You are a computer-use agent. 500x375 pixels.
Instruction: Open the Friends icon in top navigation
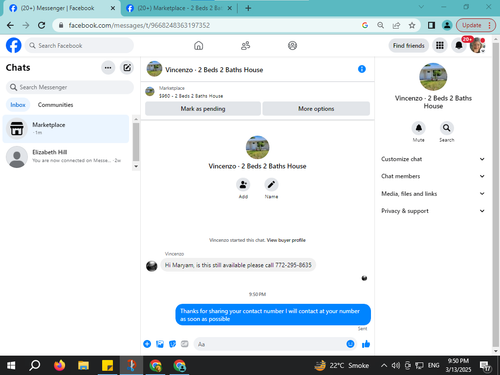click(246, 45)
